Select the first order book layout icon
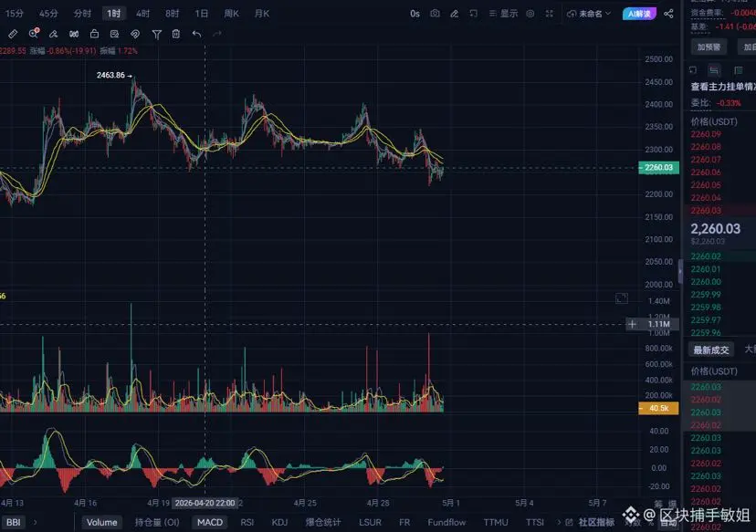 click(693, 70)
